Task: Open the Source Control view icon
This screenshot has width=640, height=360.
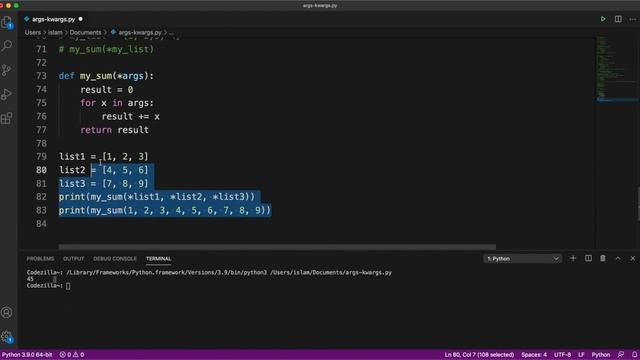Action: (7, 70)
